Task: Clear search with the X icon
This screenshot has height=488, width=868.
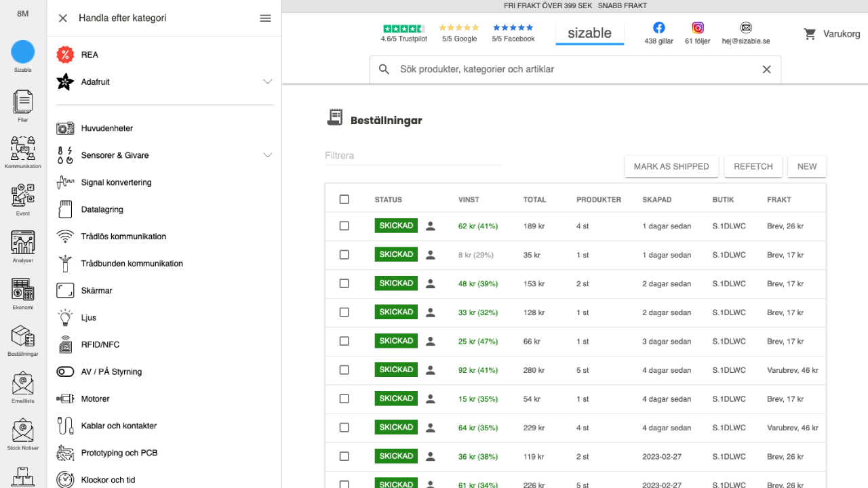Action: click(766, 69)
